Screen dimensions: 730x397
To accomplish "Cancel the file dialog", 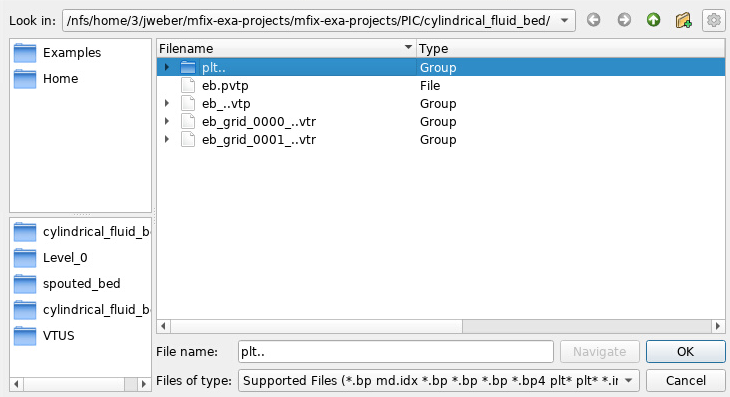I will [x=685, y=381].
